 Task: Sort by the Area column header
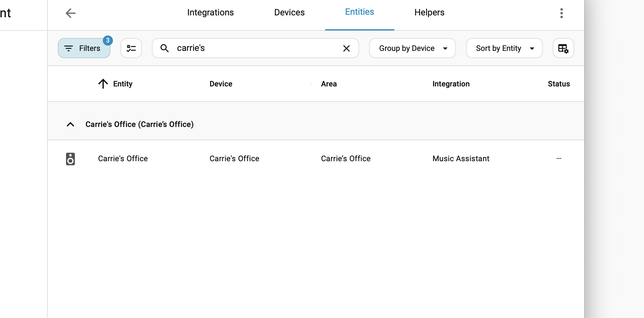coord(329,84)
